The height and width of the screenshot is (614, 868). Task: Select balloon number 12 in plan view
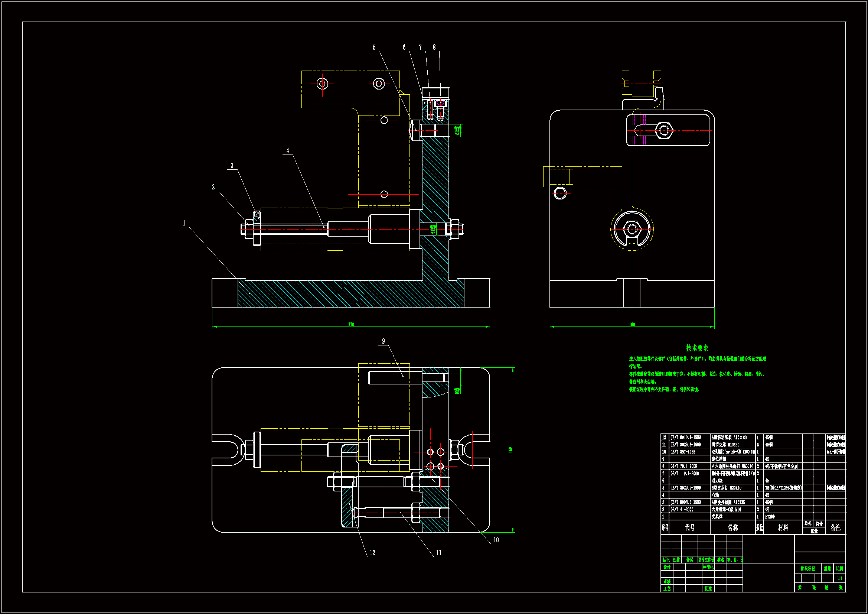click(x=372, y=553)
